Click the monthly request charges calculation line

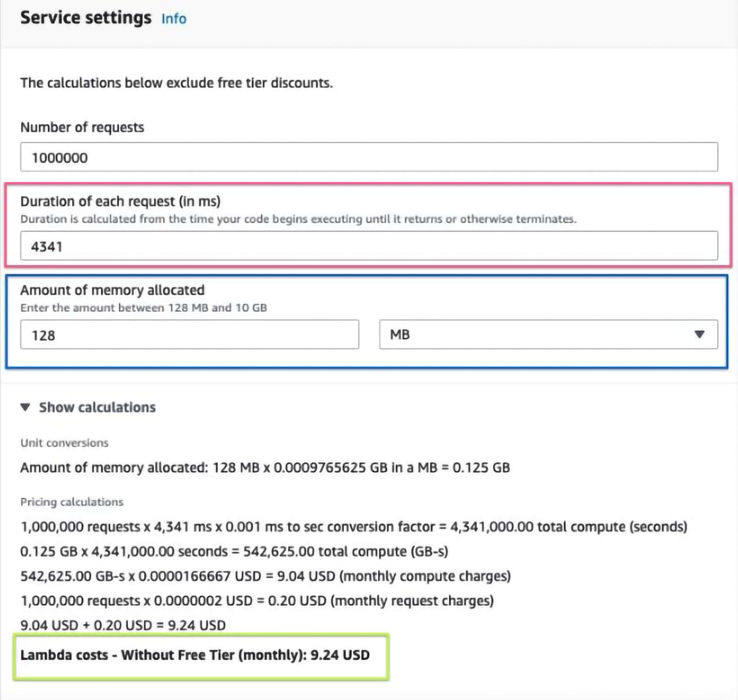pos(256,600)
